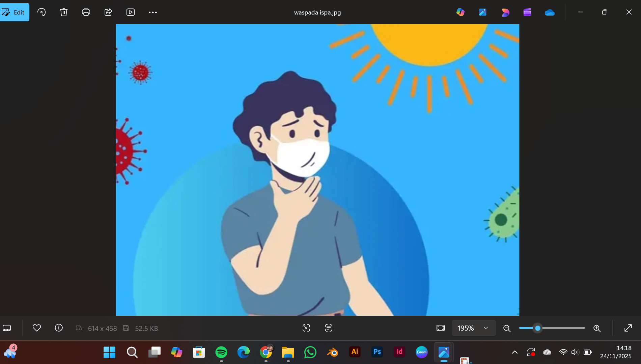This screenshot has height=364, width=641.
Task: Restore down the Photos window
Action: point(605,12)
